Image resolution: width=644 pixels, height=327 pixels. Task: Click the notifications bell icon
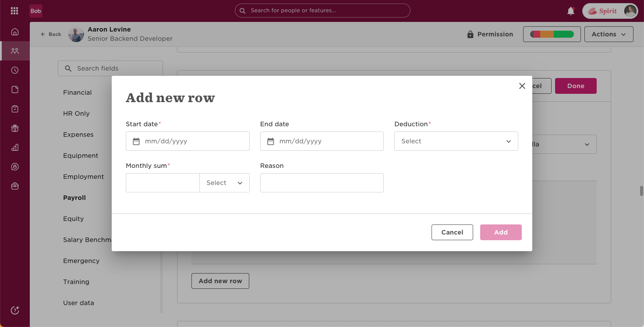[x=571, y=11]
